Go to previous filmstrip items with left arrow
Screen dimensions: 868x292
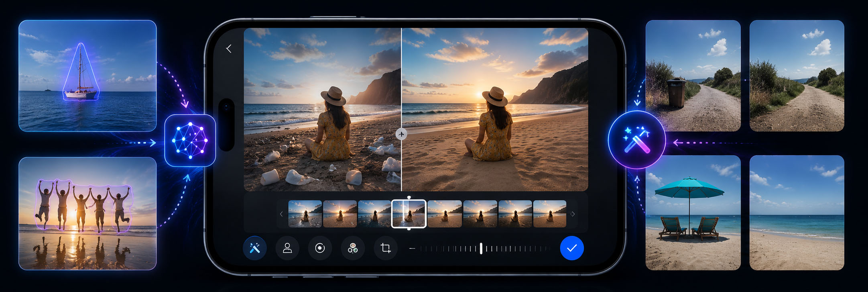coord(281,214)
